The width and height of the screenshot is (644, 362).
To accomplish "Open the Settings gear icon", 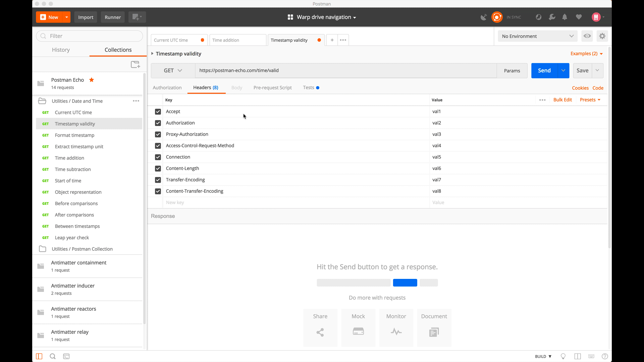I will [602, 36].
